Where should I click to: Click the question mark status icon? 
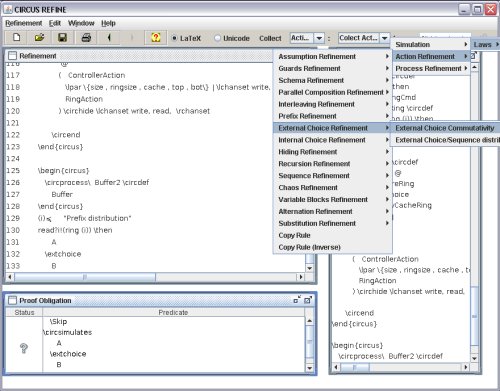(x=24, y=348)
